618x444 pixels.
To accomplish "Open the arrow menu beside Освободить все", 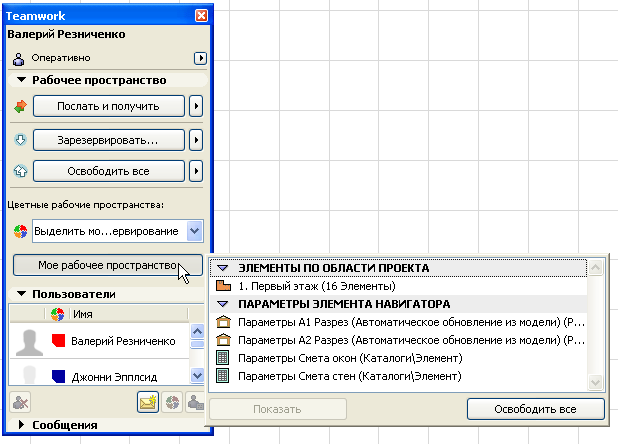I will click(x=196, y=171).
